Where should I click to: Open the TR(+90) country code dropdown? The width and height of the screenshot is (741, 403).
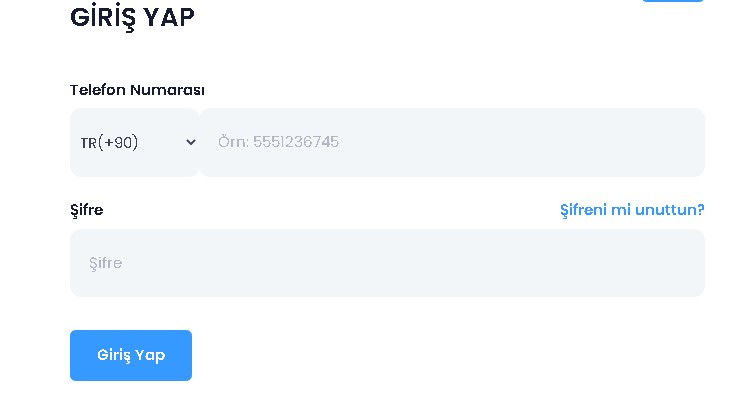click(x=135, y=142)
